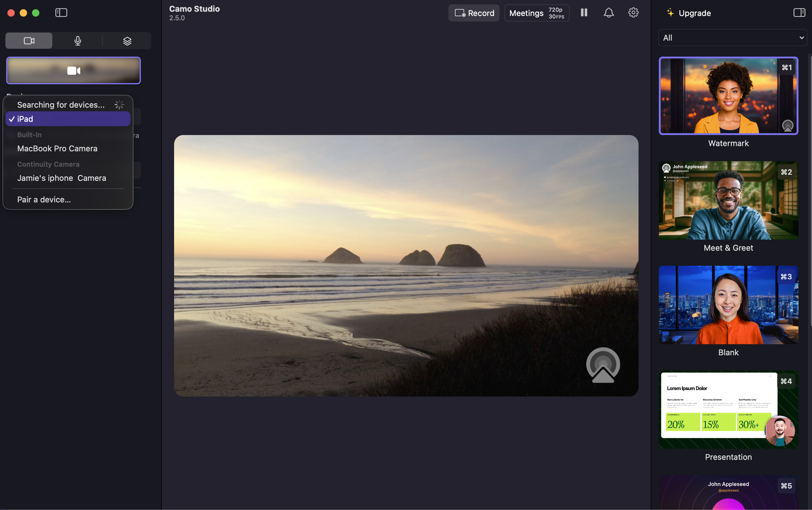Choose MacBook Pro Camera
This screenshot has width=812, height=510.
(57, 148)
